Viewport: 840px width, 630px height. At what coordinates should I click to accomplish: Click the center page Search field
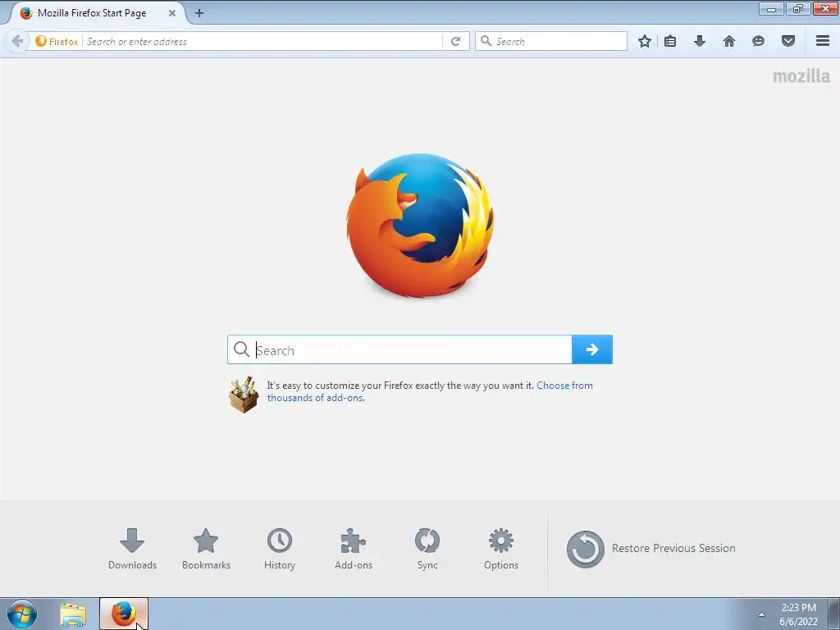point(399,349)
